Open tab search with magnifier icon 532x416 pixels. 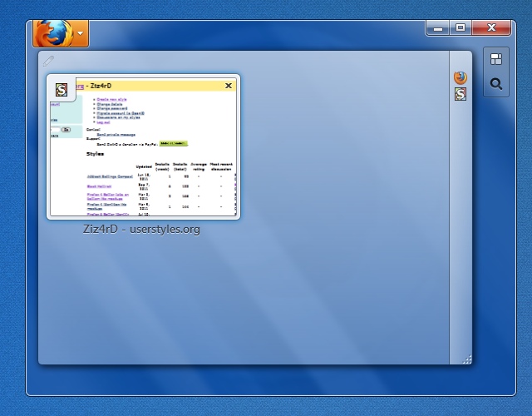pyautogui.click(x=496, y=84)
